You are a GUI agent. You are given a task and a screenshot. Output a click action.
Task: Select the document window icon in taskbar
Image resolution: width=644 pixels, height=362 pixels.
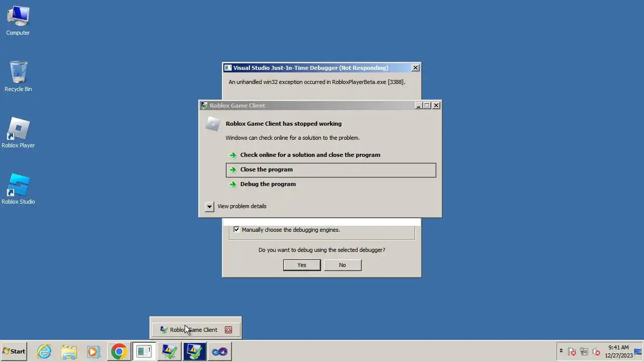(x=144, y=351)
